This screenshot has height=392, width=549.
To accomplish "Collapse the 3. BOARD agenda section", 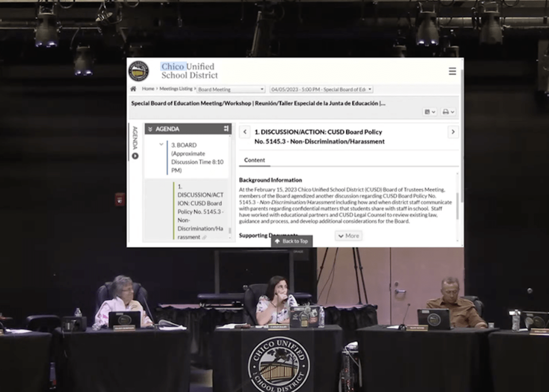I will click(161, 144).
